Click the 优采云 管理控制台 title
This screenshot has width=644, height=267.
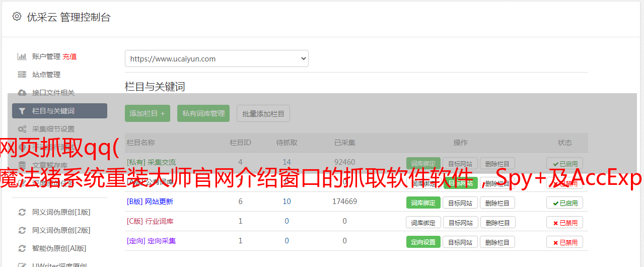(68, 17)
